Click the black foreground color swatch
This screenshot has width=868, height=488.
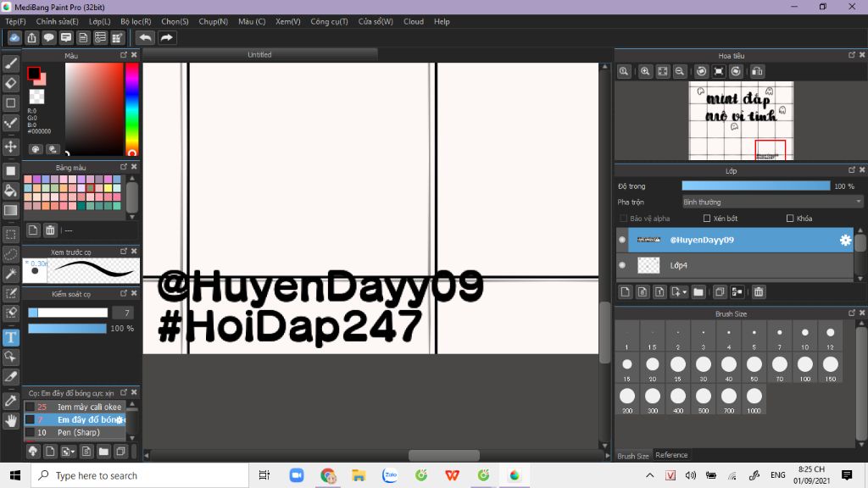34,73
